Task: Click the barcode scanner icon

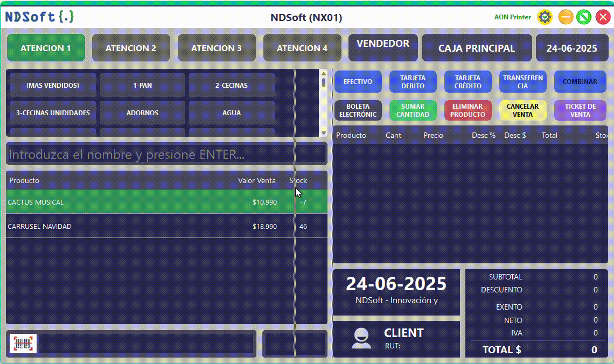Action: pyautogui.click(x=23, y=344)
